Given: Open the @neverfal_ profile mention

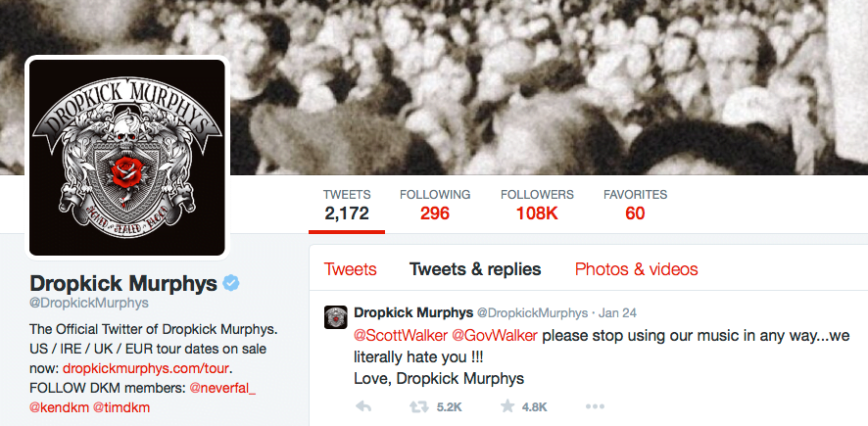Looking at the screenshot, I should 222,388.
